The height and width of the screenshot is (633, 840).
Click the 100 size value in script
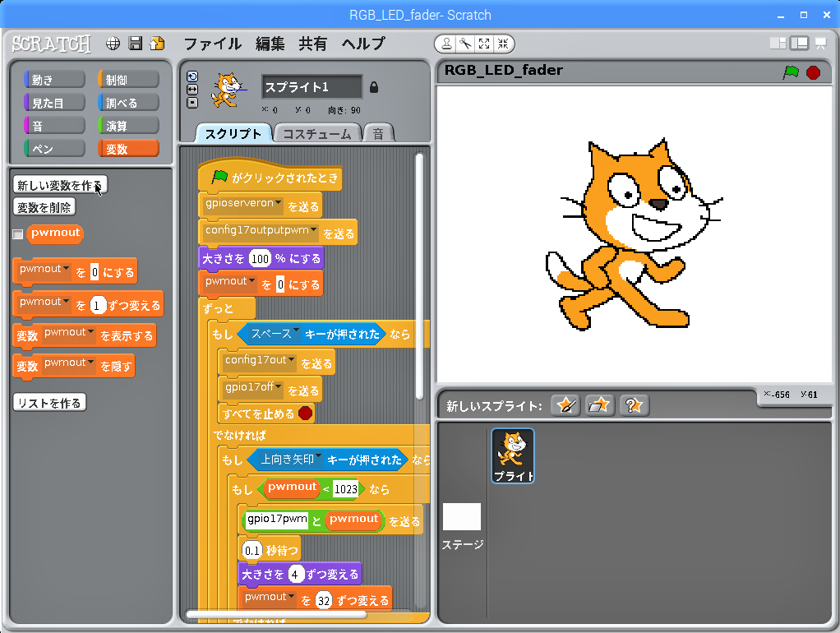click(260, 258)
